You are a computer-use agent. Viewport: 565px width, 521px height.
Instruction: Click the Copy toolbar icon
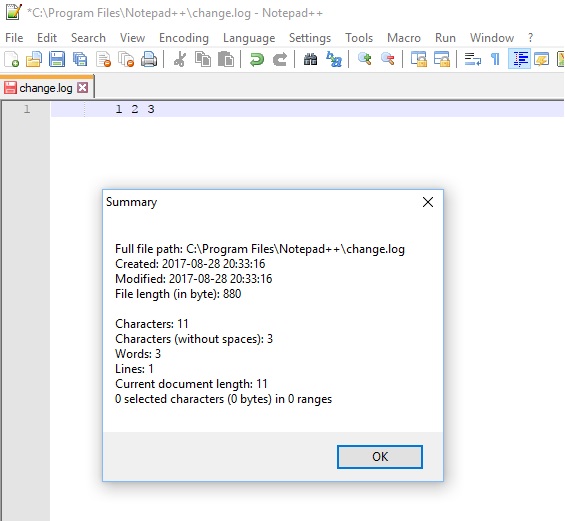coord(203,59)
